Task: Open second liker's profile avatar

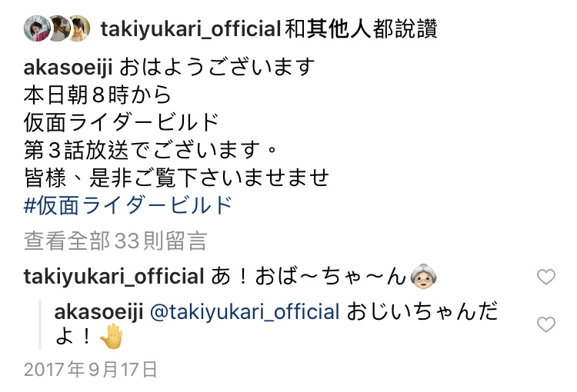Action: 58,28
